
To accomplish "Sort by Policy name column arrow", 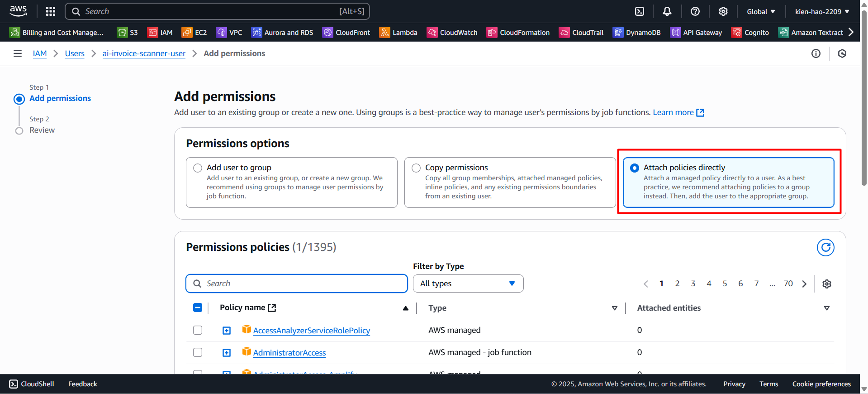I will click(406, 308).
